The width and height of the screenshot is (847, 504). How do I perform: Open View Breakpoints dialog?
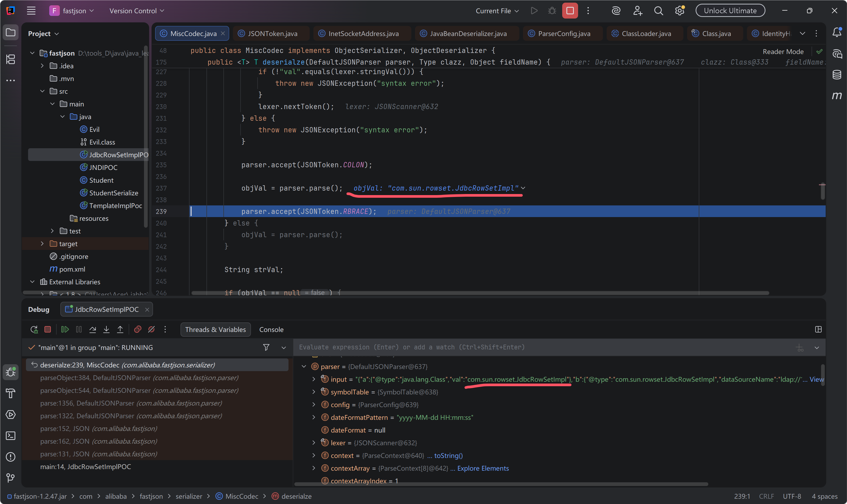[x=138, y=330]
